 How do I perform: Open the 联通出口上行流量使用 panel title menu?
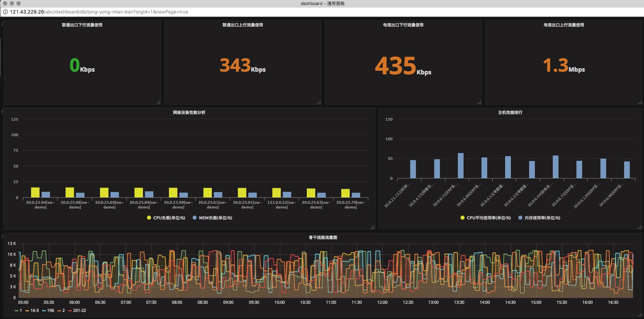(x=242, y=25)
